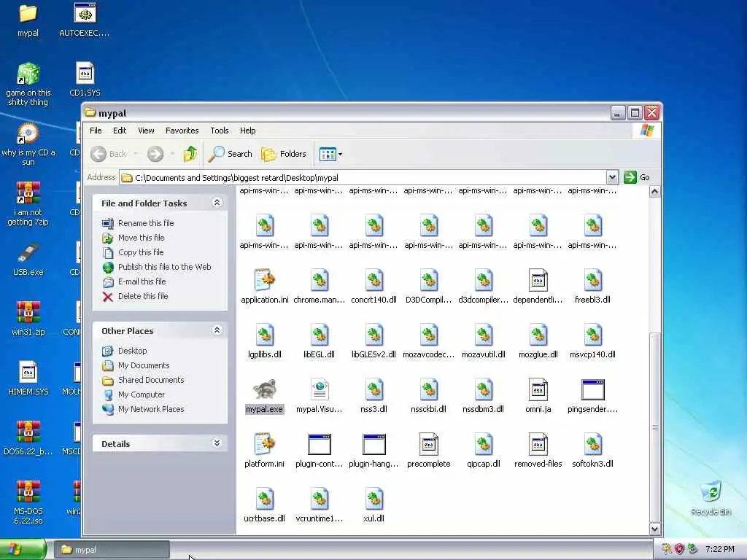Click the file list scrollbar up arrow
This screenshot has width=747, height=560.
(x=654, y=192)
